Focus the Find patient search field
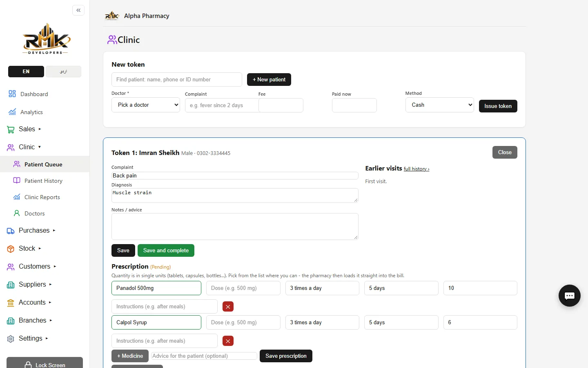588x368 pixels. pyautogui.click(x=177, y=80)
